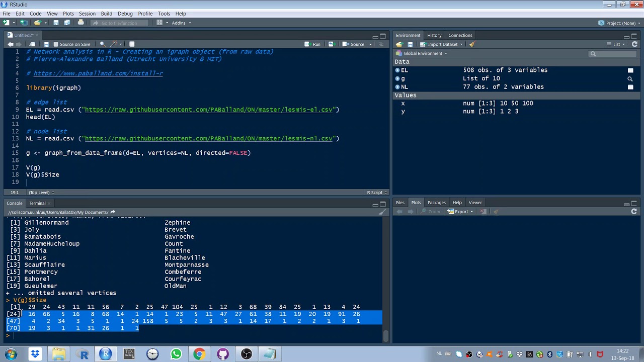Image resolution: width=644 pixels, height=362 pixels.
Task: Switch to the Terminal tab
Action: (x=37, y=203)
